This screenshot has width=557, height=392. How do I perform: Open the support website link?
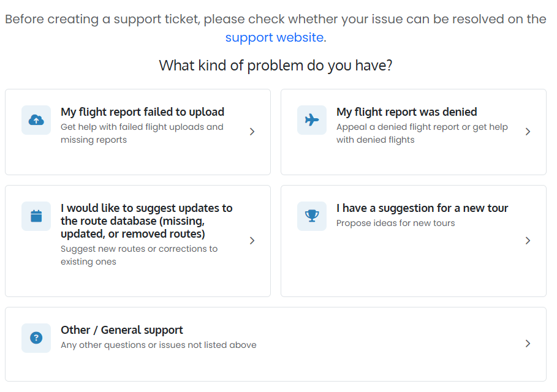(275, 37)
